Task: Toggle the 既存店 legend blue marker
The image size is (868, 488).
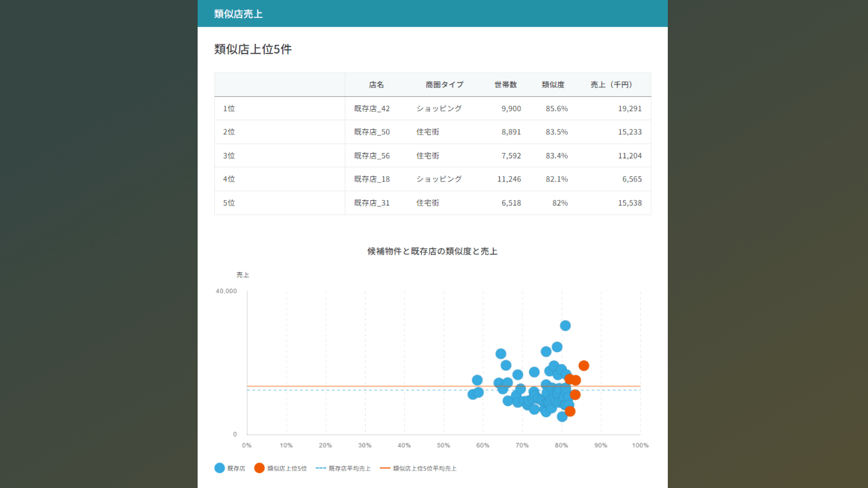Action: click(x=220, y=468)
